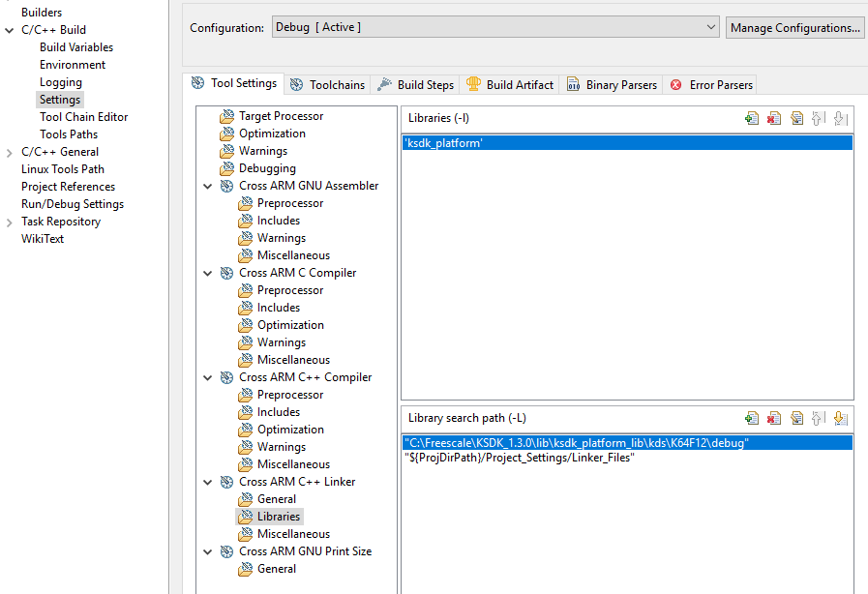Image resolution: width=868 pixels, height=594 pixels.
Task: Select Miscellaneous under Cross ARM C++ Linker
Action: tap(293, 534)
